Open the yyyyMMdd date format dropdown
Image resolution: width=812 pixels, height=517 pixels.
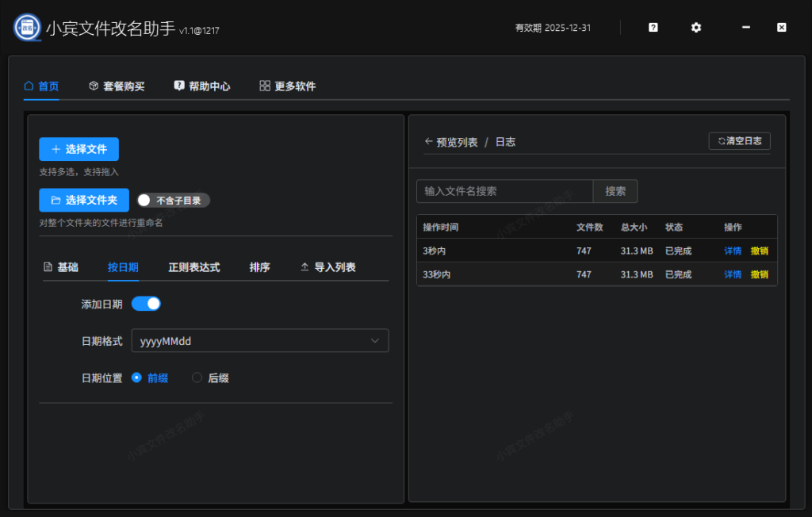pyautogui.click(x=260, y=340)
